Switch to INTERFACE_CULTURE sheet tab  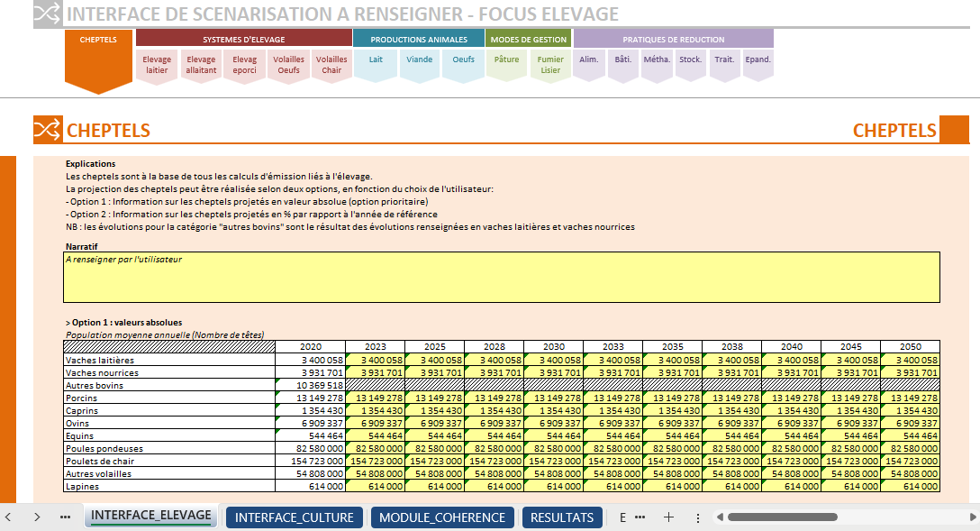tap(295, 517)
